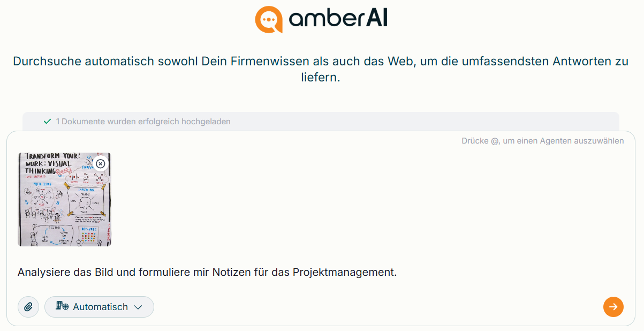Open the Automatisch search mode dropdown
644x331 pixels.
tap(99, 307)
